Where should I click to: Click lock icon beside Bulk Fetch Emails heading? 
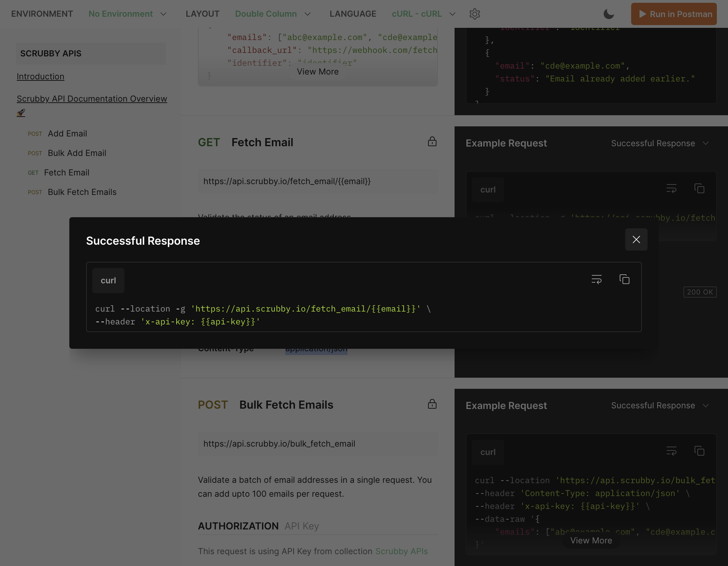coord(432,404)
